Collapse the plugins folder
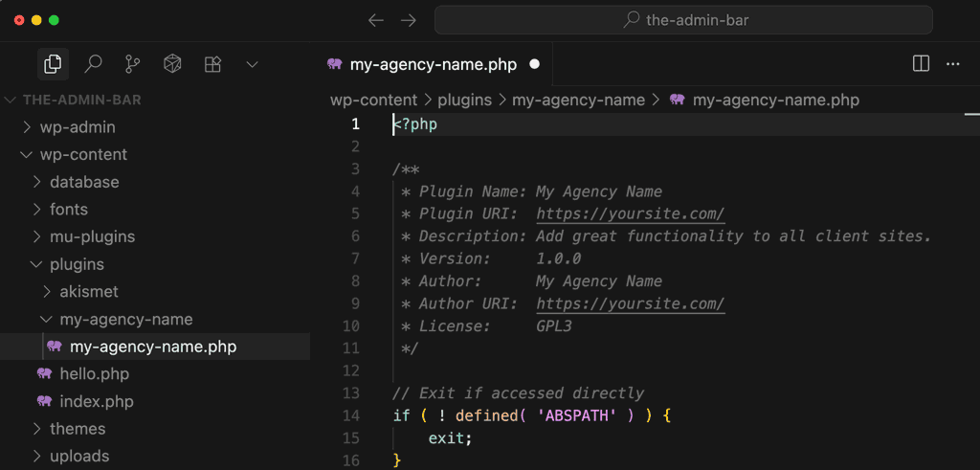 (x=36, y=265)
